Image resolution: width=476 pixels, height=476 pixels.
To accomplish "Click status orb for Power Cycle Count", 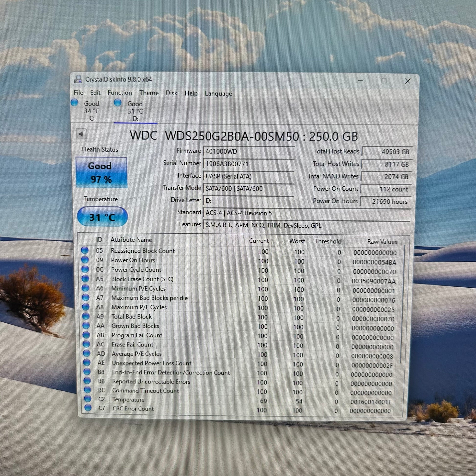I will (85, 269).
